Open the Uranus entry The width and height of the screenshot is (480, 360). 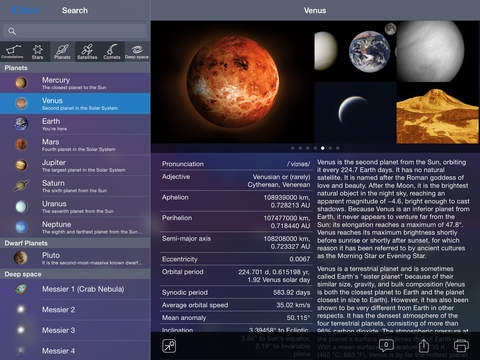click(x=75, y=207)
